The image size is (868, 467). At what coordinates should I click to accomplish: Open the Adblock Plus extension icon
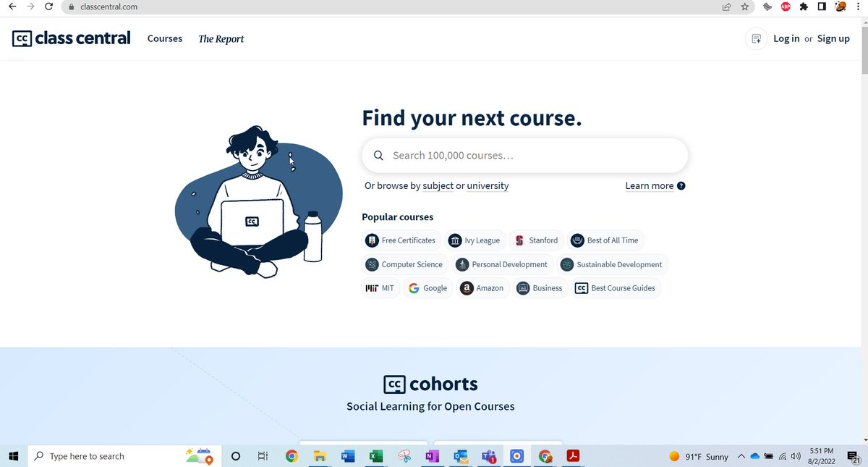point(786,7)
